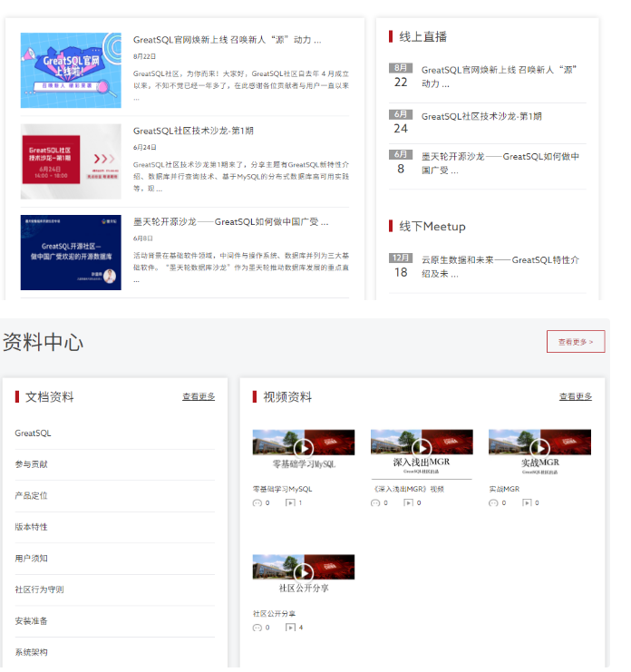Viewport: 631px width, 672px height.
Task: Click 社区公开分享 video title text
Action: (274, 614)
